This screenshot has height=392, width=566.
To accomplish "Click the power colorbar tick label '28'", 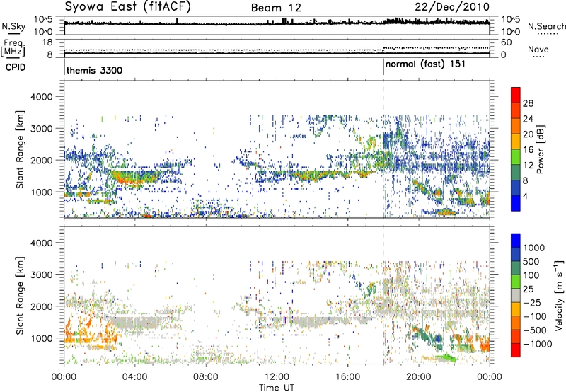I will click(x=528, y=103).
